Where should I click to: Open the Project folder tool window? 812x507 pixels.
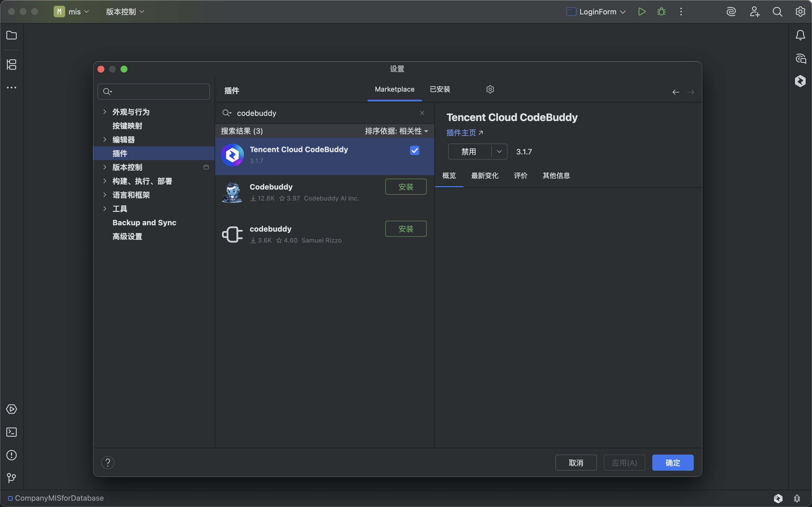click(12, 35)
